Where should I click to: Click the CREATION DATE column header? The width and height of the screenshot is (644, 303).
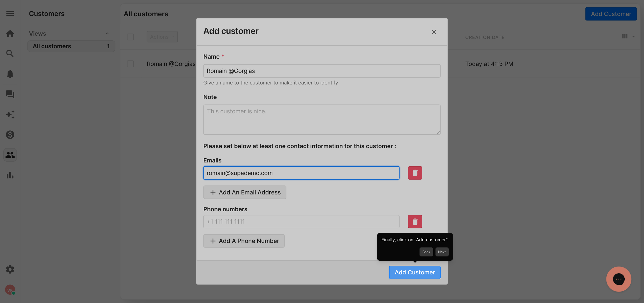pos(485,37)
